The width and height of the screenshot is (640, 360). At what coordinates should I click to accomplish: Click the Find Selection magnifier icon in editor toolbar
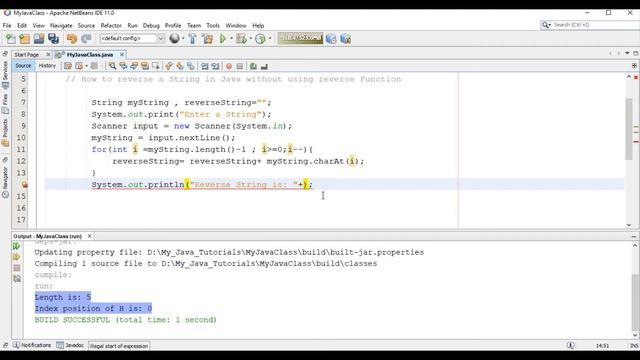[x=112, y=66]
